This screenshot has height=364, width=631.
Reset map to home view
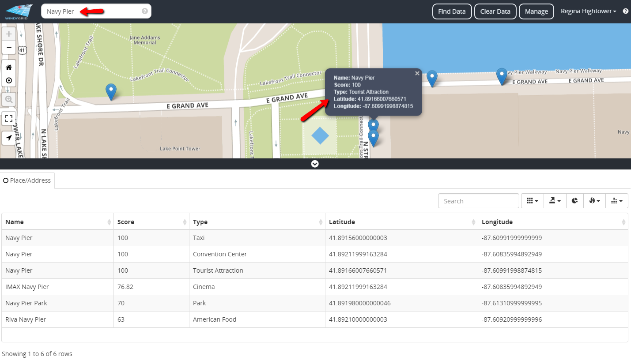pos(9,67)
